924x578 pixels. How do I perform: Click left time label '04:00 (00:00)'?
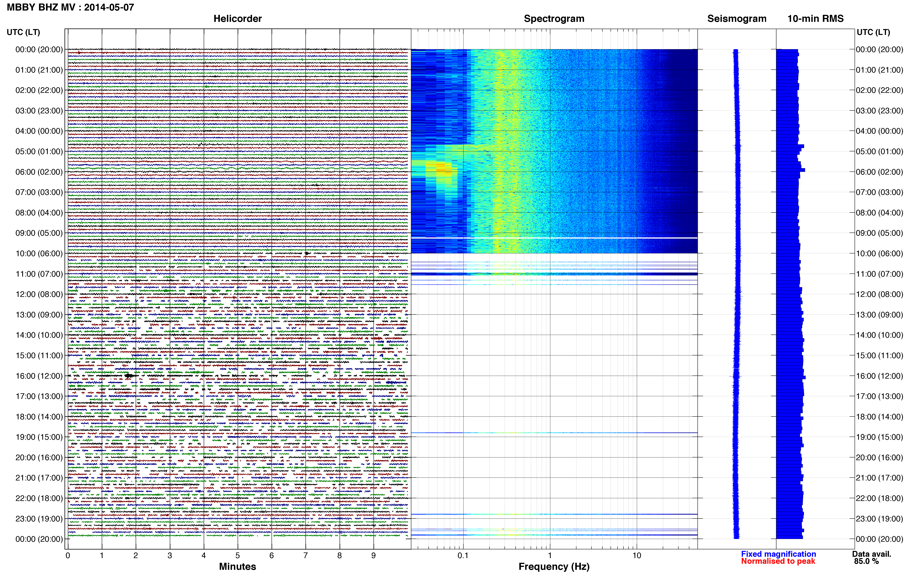(39, 131)
